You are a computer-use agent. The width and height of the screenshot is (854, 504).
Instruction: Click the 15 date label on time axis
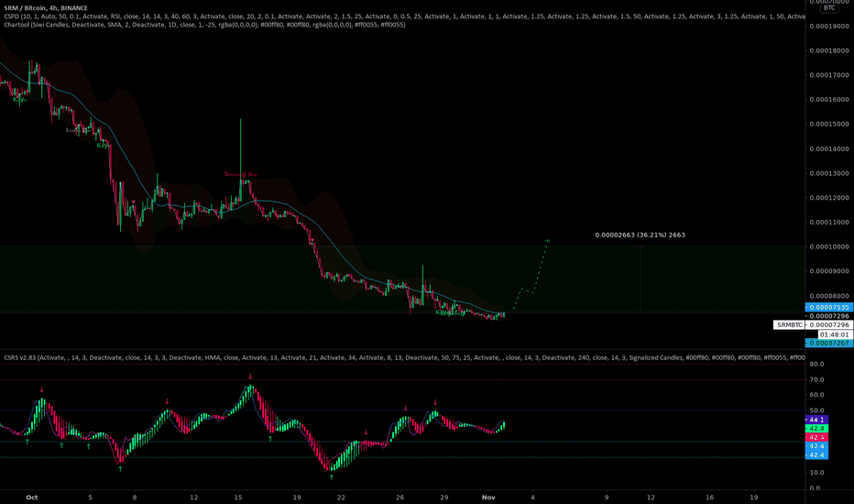(x=238, y=497)
